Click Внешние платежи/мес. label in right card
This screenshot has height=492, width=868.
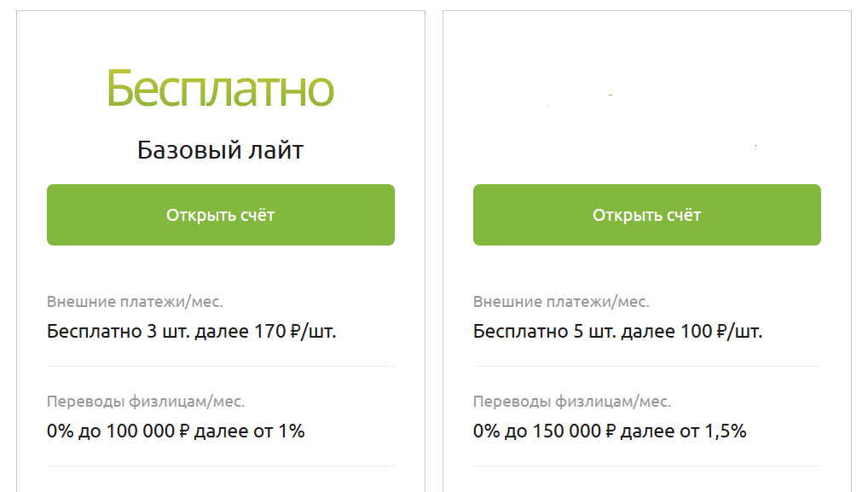pos(561,302)
